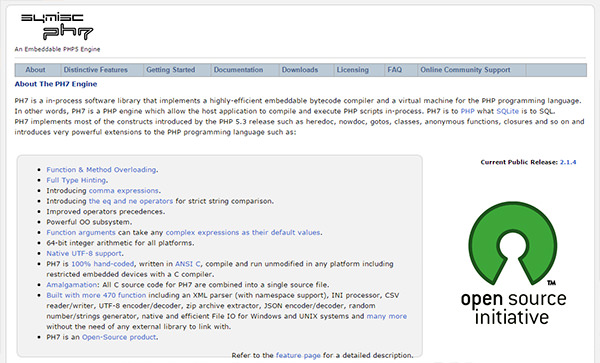Open the eq and ne operators link
This screenshot has width=600, height=363.
pyautogui.click(x=131, y=201)
